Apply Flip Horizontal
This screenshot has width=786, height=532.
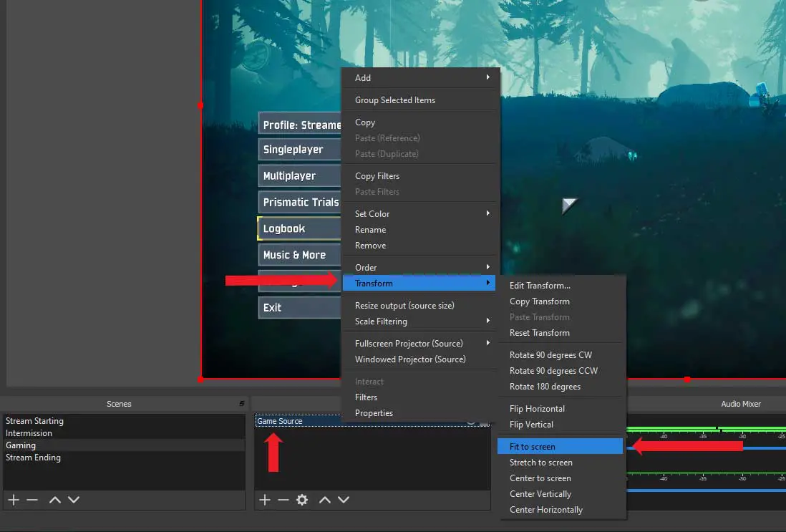(561, 409)
